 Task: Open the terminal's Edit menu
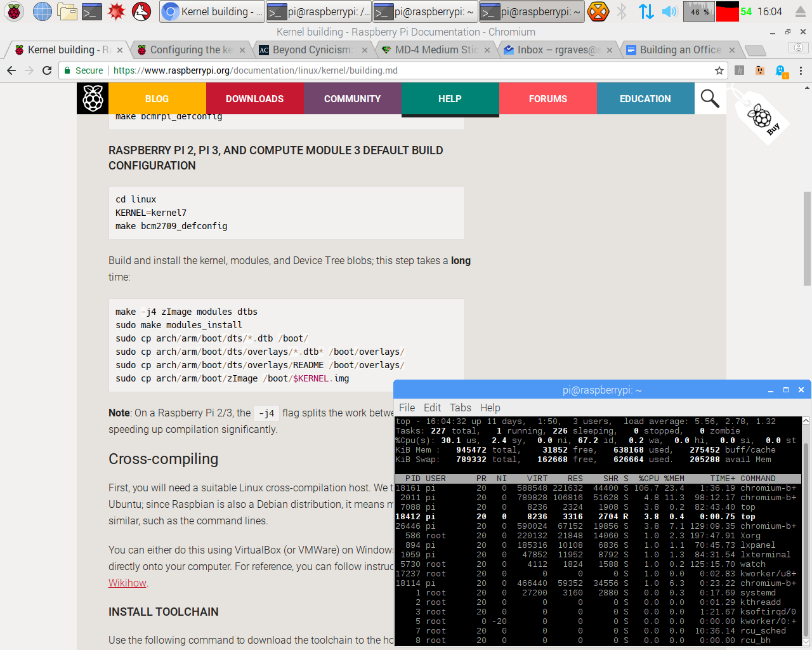(432, 408)
